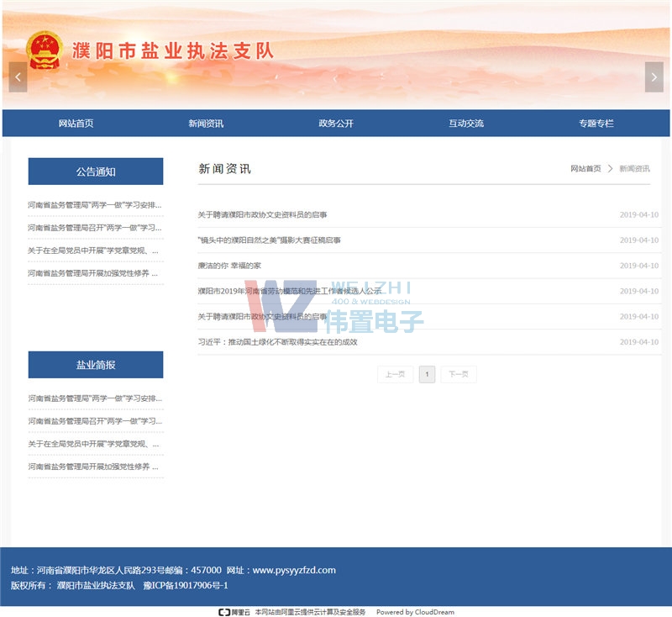Image resolution: width=672 pixels, height=617 pixels.
Task: Read the 习近平：推动国土绿化 news article
Action: click(277, 342)
